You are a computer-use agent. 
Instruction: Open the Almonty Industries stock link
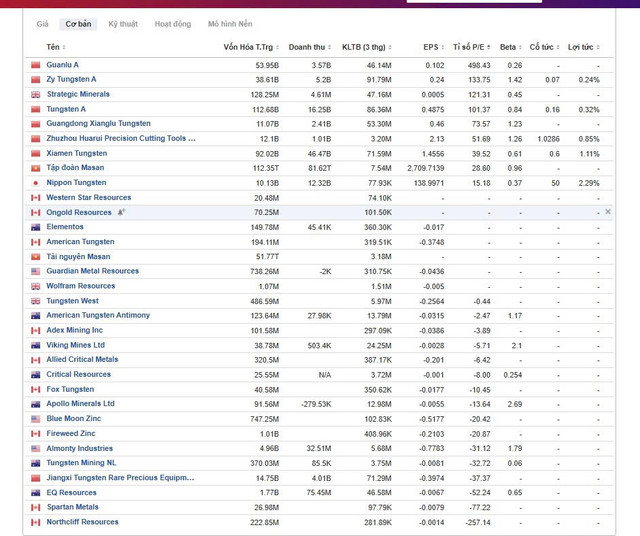[79, 448]
